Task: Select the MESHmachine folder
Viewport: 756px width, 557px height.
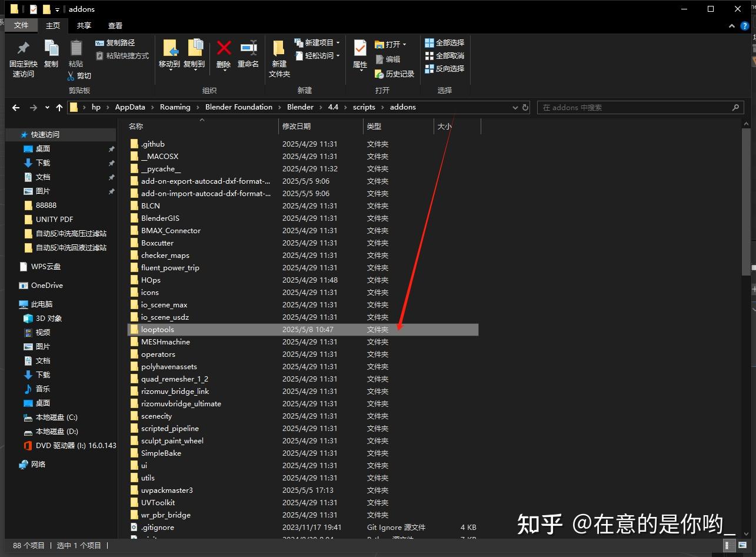Action: pos(165,342)
